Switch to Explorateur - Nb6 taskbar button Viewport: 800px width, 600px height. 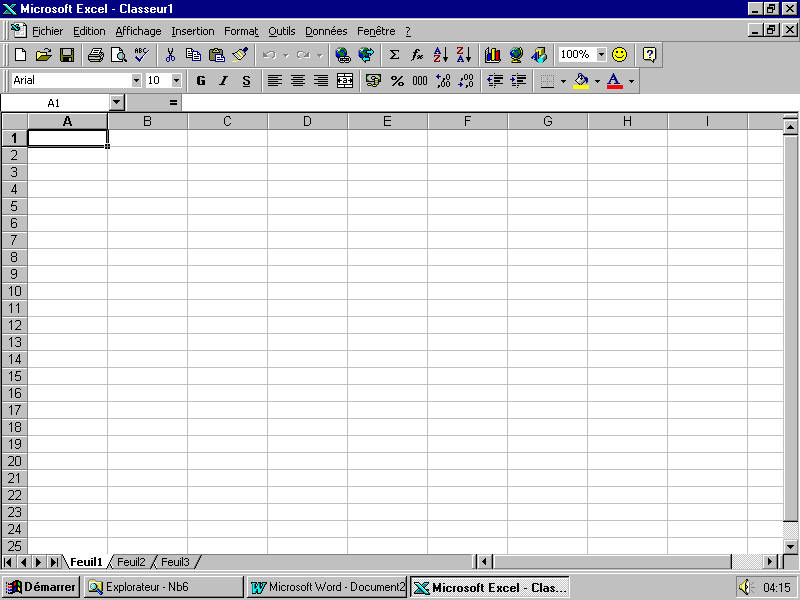tap(164, 587)
